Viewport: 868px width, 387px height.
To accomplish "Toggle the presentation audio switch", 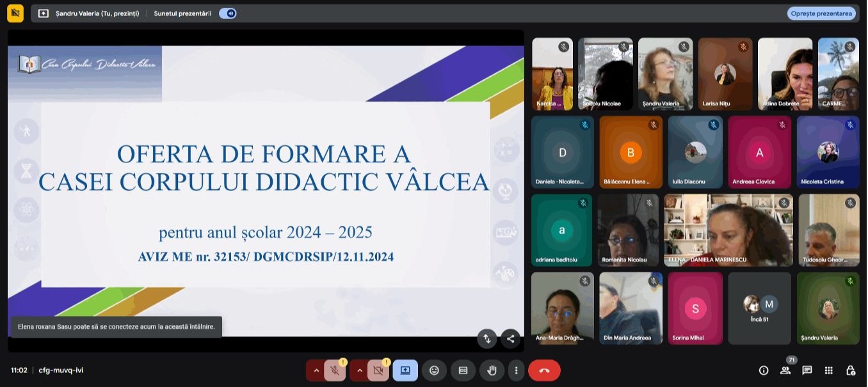I will click(x=227, y=13).
